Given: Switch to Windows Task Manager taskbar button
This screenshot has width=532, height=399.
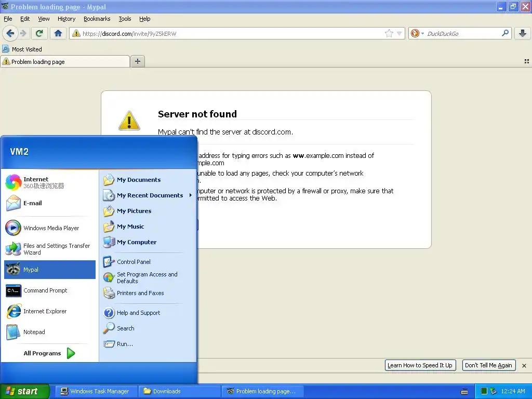Looking at the screenshot, I should click(96, 391).
